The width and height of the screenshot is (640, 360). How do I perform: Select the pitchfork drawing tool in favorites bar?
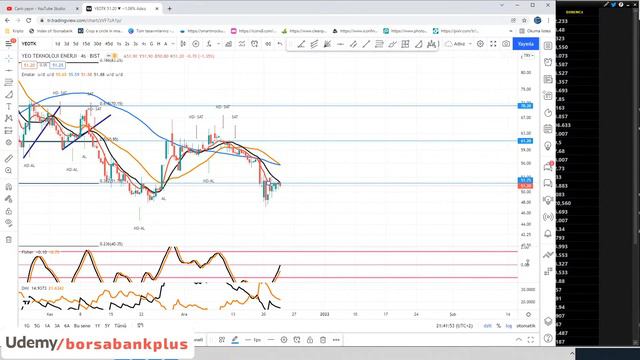[314, 44]
